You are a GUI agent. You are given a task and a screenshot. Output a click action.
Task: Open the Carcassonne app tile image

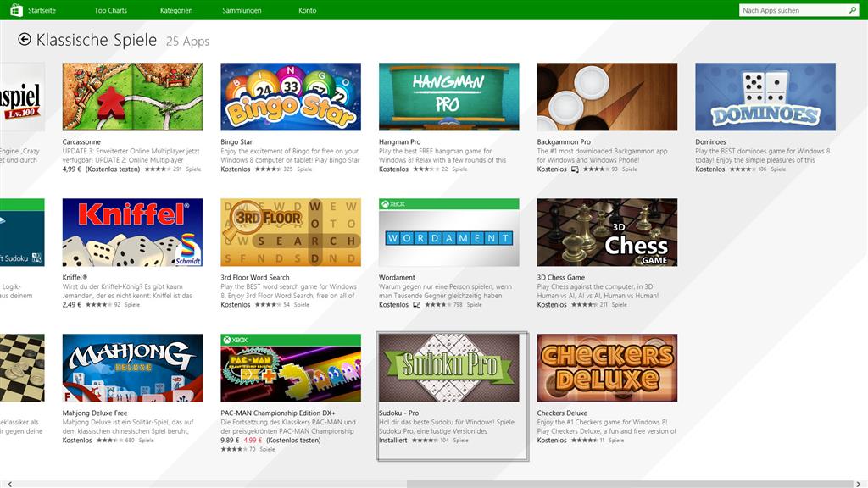pyautogui.click(x=132, y=97)
